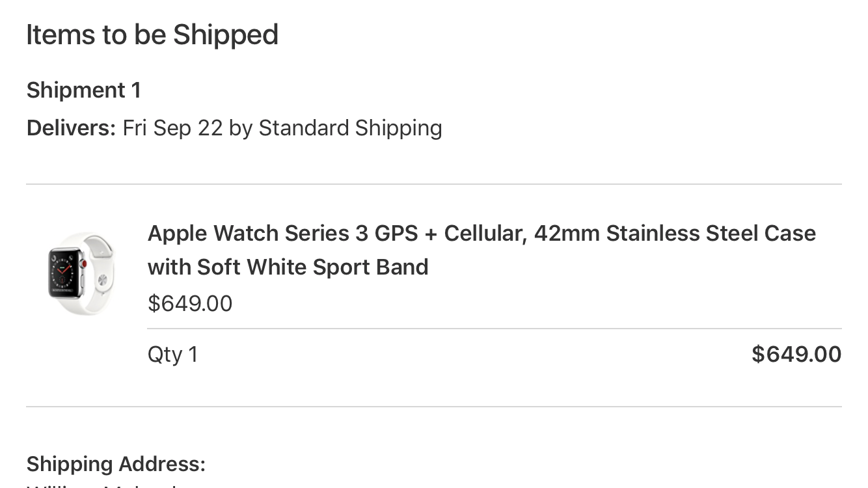
Task: Click the 'Qty 1' quantity label
Action: [173, 355]
